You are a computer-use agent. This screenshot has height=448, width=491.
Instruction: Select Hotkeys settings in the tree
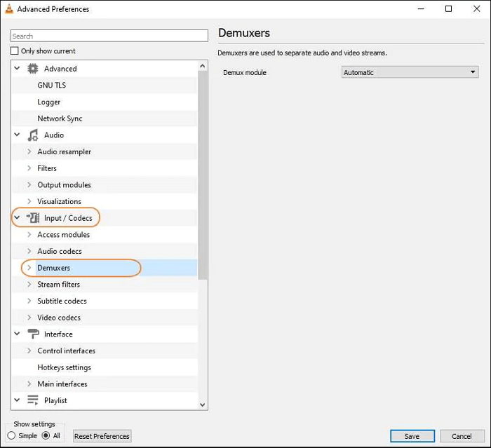[64, 367]
